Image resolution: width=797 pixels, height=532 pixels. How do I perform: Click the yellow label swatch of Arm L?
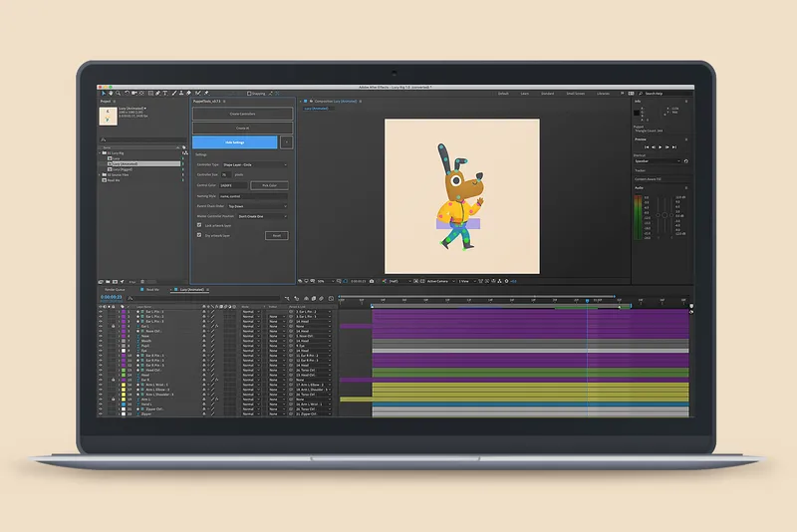(124, 399)
